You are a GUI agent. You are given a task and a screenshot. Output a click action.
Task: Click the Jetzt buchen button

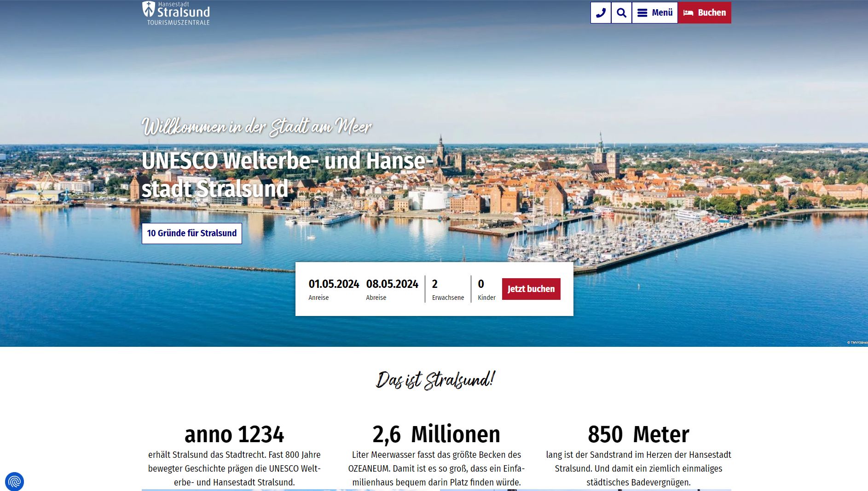tap(531, 289)
